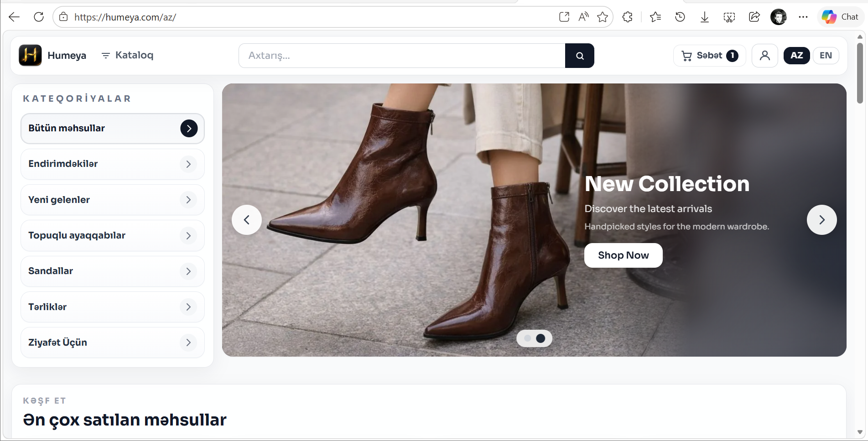
Task: Click the search magnifier button
Action: click(579, 56)
